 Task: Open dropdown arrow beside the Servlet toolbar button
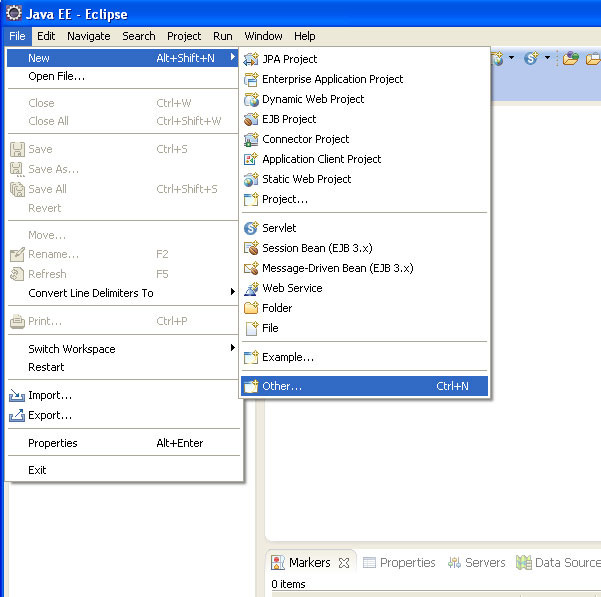pos(547,58)
